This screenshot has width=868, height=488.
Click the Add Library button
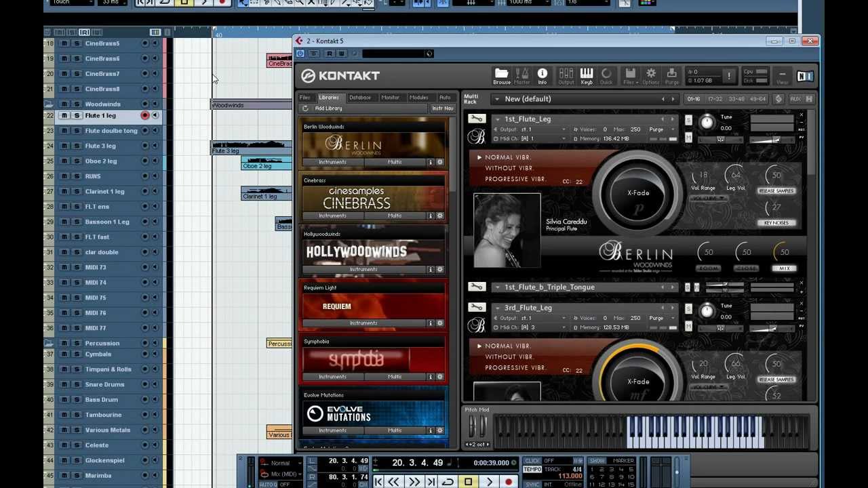[x=328, y=108]
